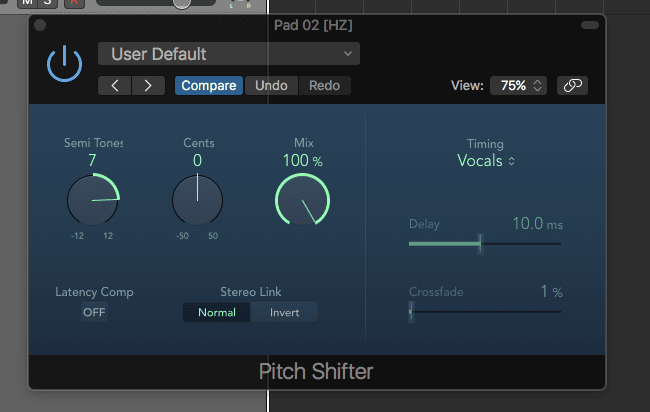Go to the next preset arrow
This screenshot has width=650, height=412.
click(x=148, y=85)
